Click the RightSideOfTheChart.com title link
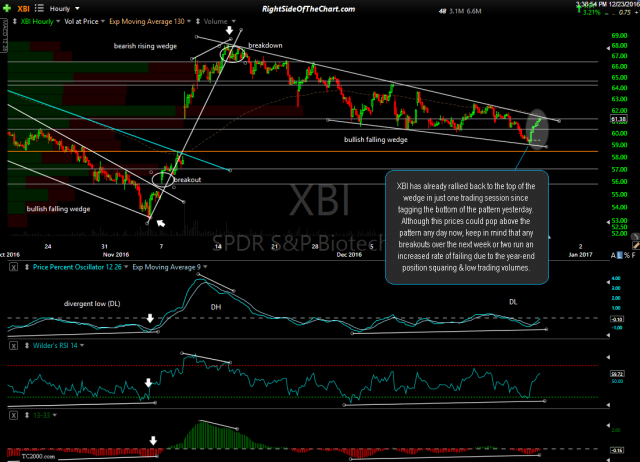The width and height of the screenshot is (640, 462). coord(308,9)
